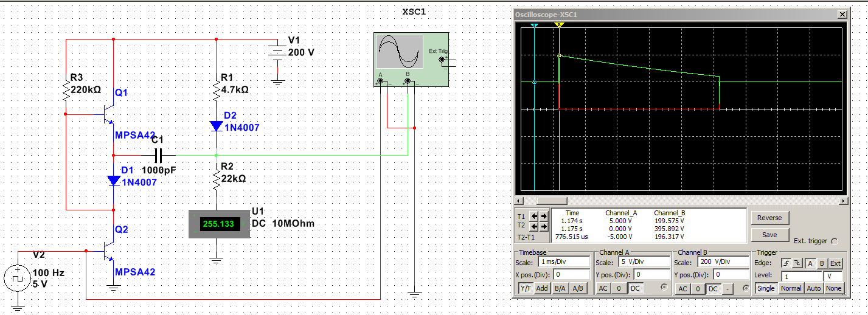This screenshot has width=868, height=315.
Task: Set Channel B coupling to DC
Action: (713, 288)
